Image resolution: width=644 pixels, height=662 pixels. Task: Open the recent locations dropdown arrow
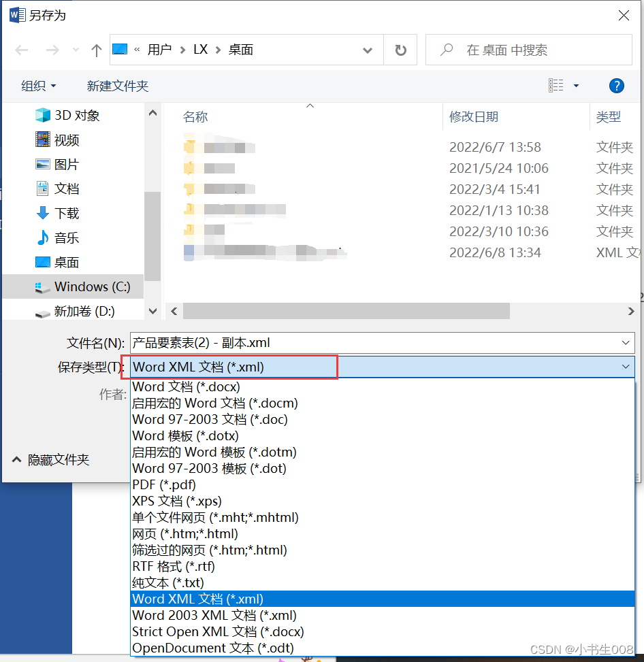point(76,50)
